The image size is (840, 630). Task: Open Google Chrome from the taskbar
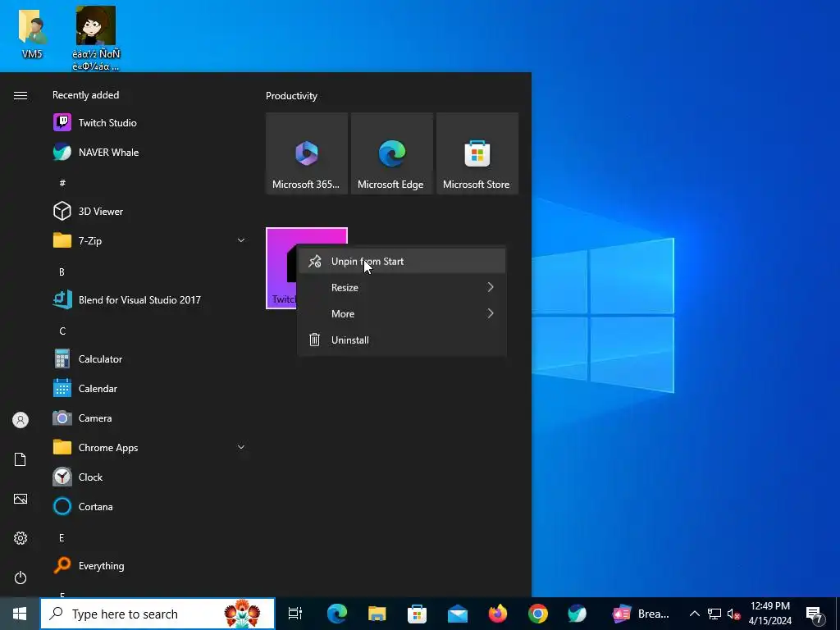[538, 614]
